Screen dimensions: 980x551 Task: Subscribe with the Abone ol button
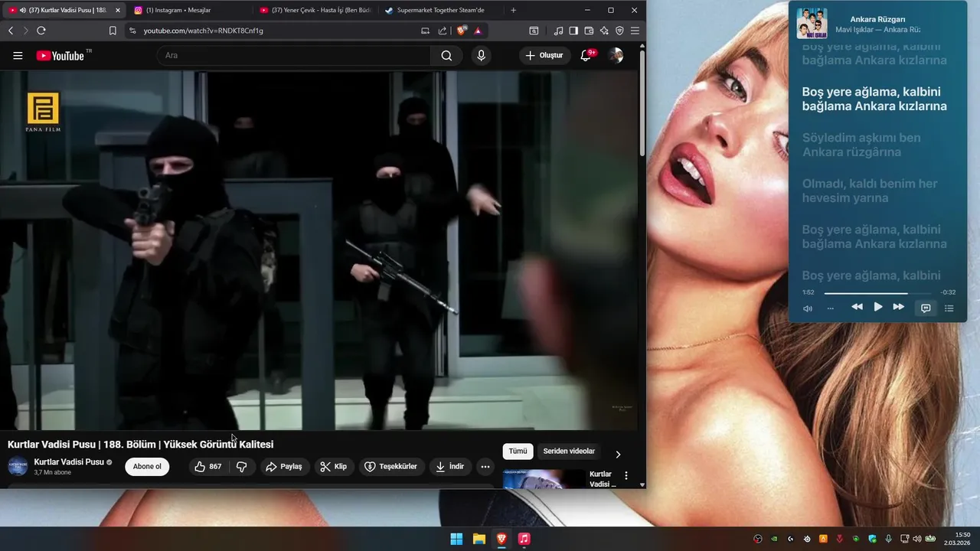147,466
